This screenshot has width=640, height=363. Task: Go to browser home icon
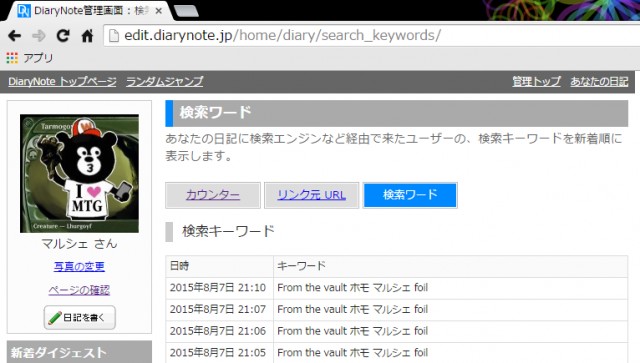click(x=87, y=36)
